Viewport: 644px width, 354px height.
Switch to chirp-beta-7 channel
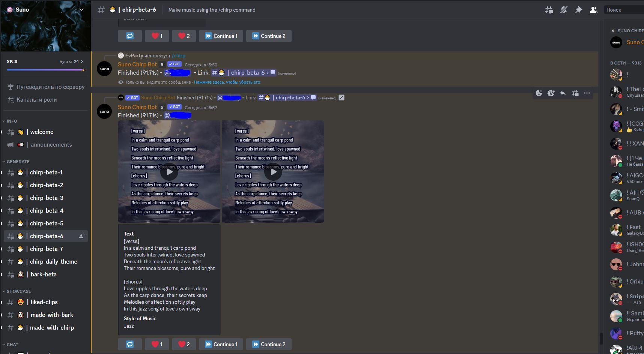click(46, 249)
